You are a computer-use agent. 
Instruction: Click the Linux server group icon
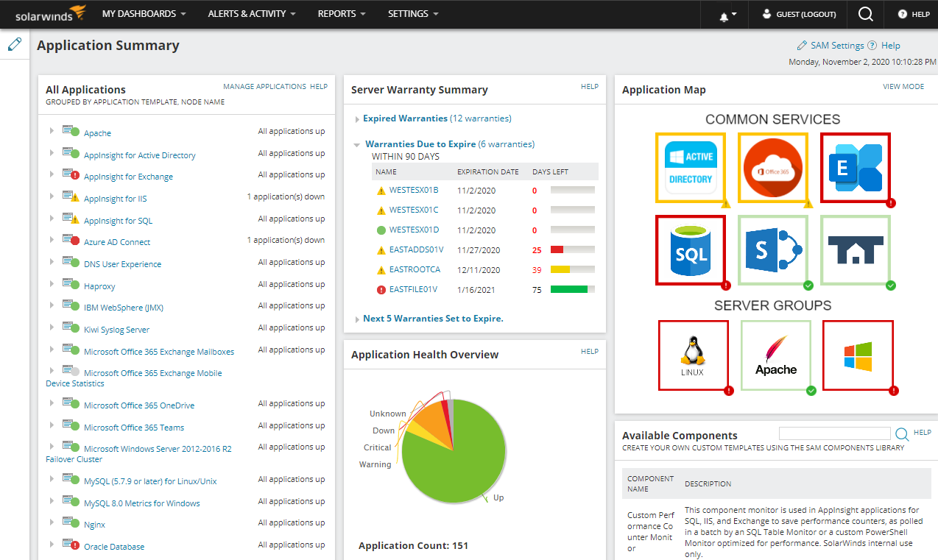tap(694, 355)
